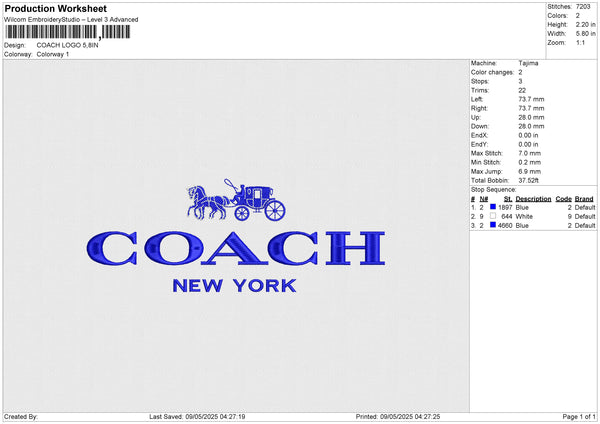Viewport: 600px width, 424px height.
Task: Click the 'Brand' column header
Action: coord(584,199)
